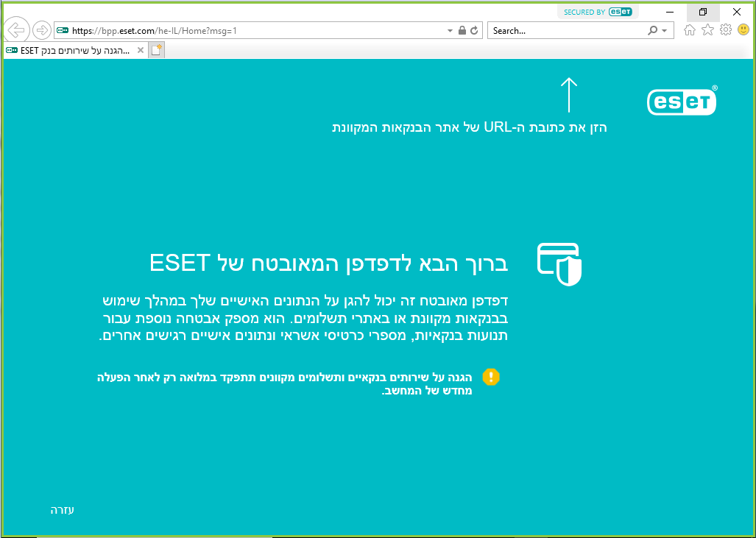The width and height of the screenshot is (756, 538).
Task: Click inside the Search... box
Action: (567, 30)
